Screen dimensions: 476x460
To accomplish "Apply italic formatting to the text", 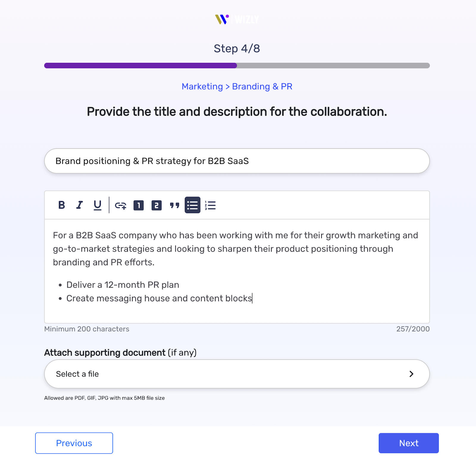I will pos(79,205).
